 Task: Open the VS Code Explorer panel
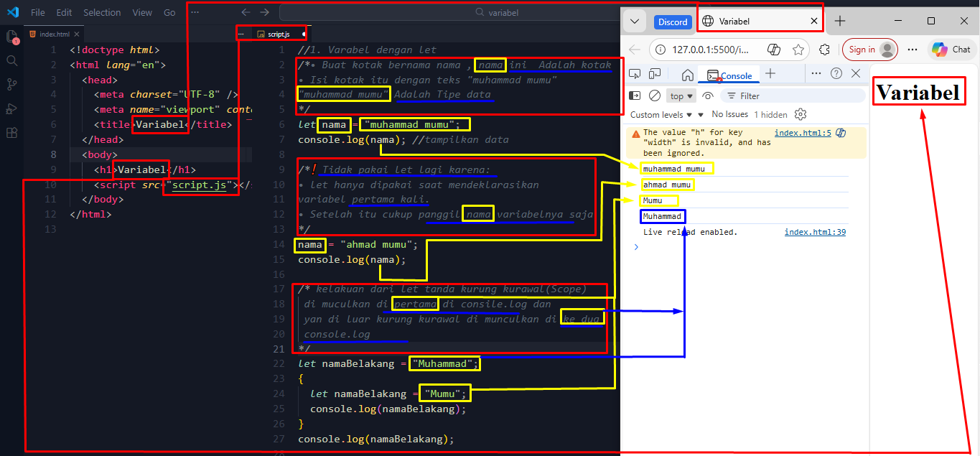point(11,37)
